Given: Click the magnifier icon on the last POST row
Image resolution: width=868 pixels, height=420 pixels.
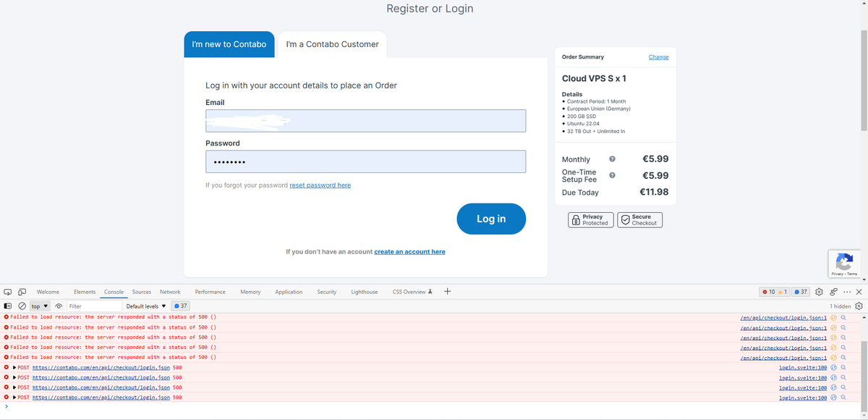Looking at the screenshot, I should point(843,398).
